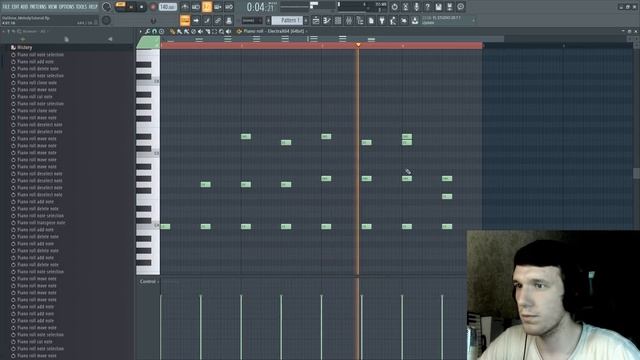
Task: Toggle wait for input to start playing
Action: (196, 7)
